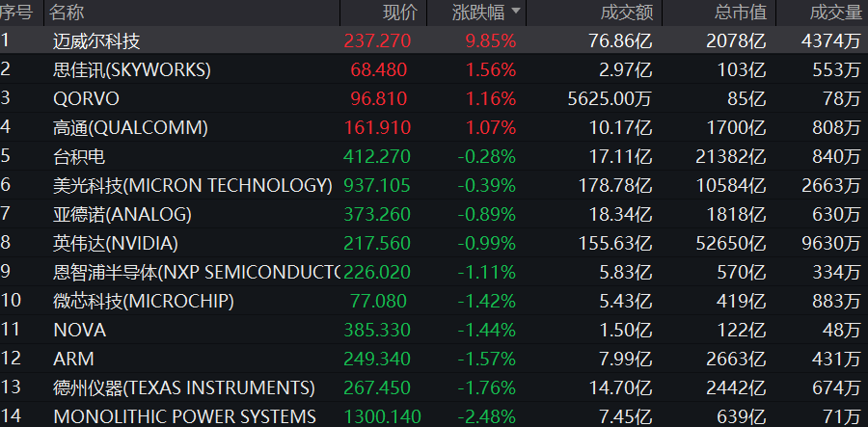Click row number 8
The image size is (868, 427).
click(5, 242)
